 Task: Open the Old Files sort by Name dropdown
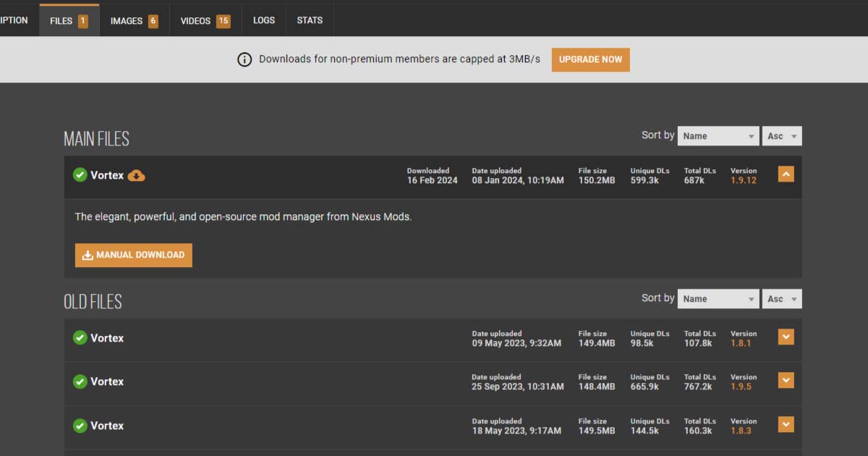pos(718,299)
